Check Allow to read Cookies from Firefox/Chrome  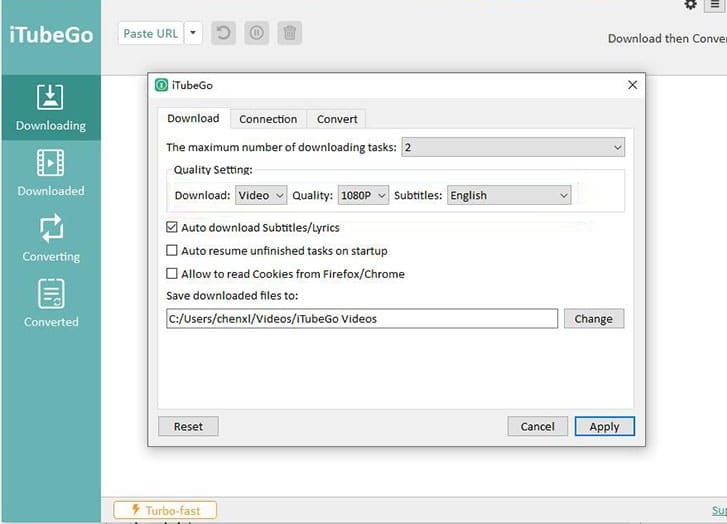pyautogui.click(x=172, y=274)
